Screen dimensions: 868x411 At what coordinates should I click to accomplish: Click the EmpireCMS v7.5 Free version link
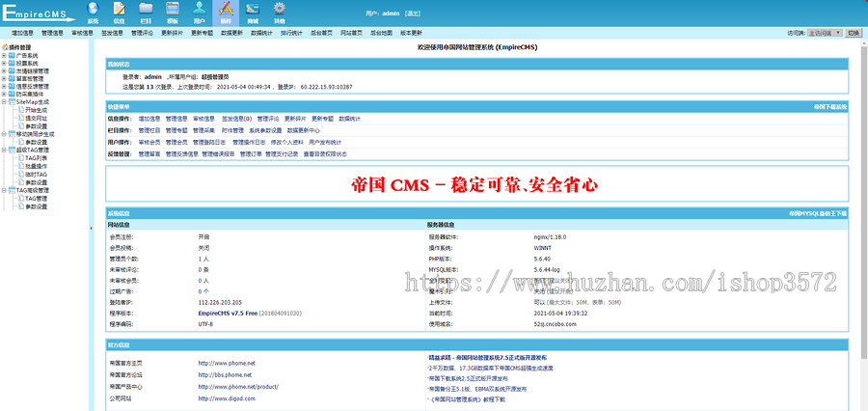pyautogui.click(x=228, y=313)
